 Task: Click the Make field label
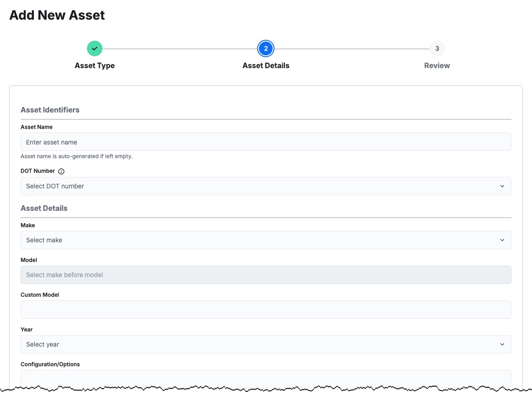click(x=28, y=225)
